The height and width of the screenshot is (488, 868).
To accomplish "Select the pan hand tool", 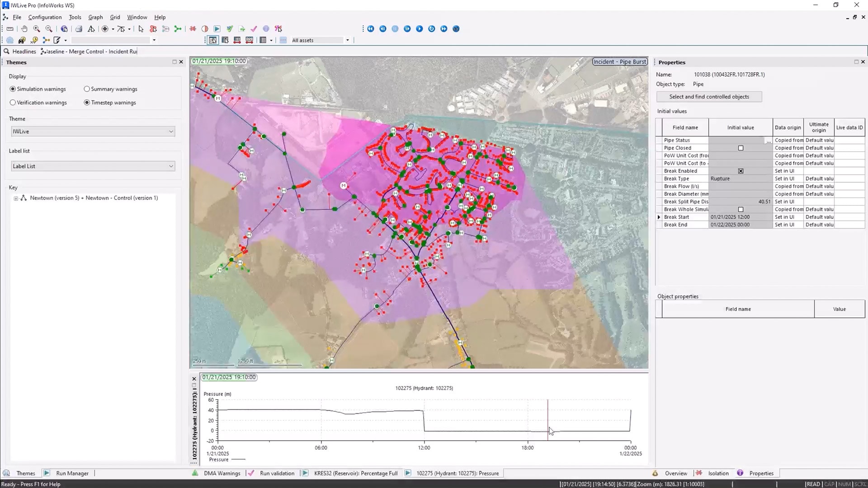I will coord(24,28).
